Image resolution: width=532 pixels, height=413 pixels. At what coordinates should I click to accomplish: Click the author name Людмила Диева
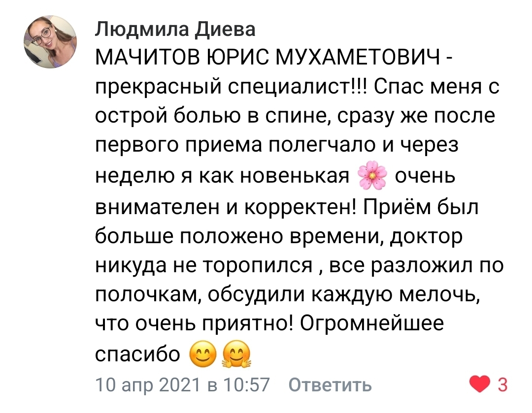(x=175, y=29)
